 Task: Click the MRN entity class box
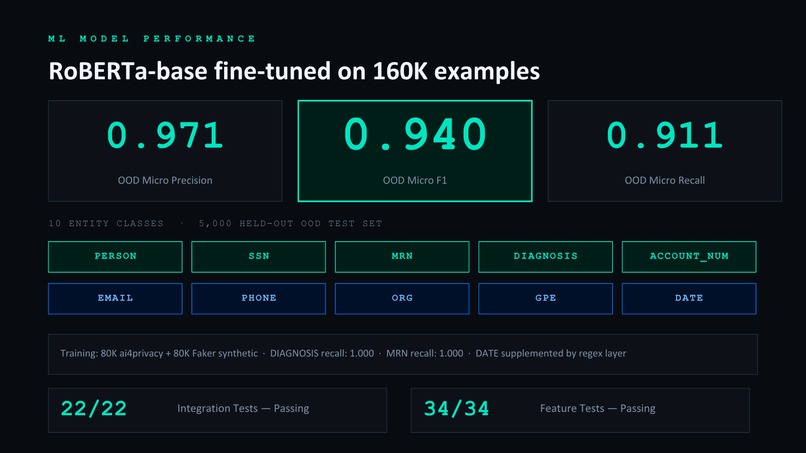[x=402, y=257]
